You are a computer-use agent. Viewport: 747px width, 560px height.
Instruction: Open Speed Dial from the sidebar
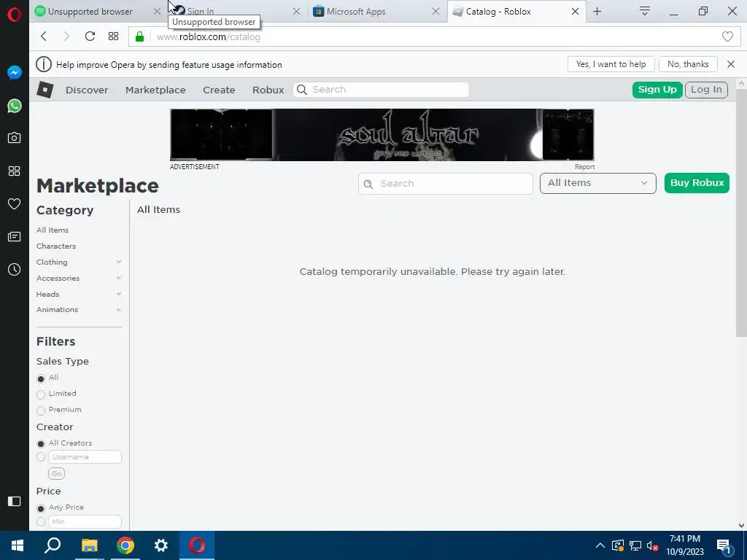(x=15, y=171)
